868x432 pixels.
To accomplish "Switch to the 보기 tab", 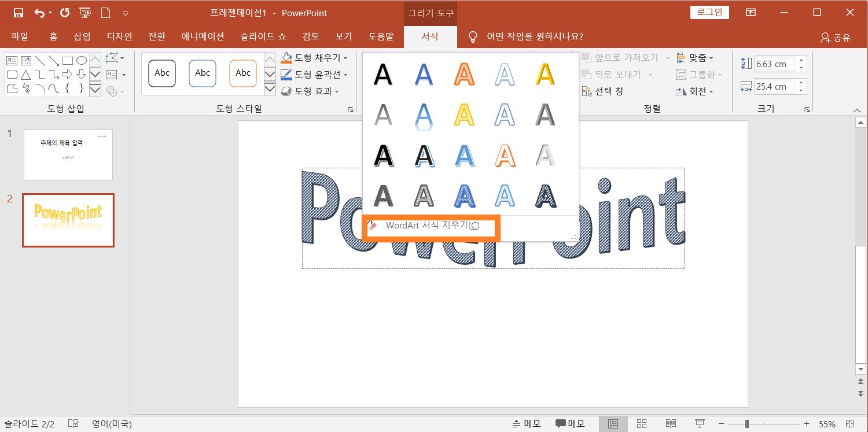I will [344, 36].
